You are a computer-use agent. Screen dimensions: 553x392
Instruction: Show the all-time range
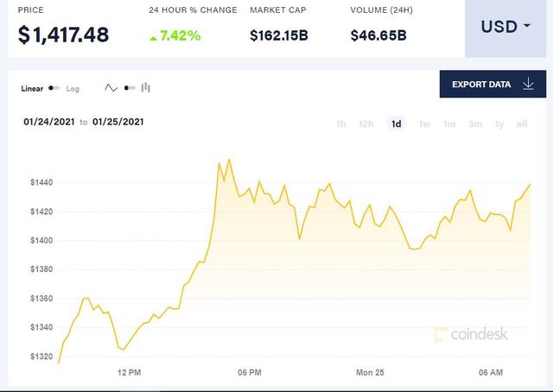click(x=522, y=123)
